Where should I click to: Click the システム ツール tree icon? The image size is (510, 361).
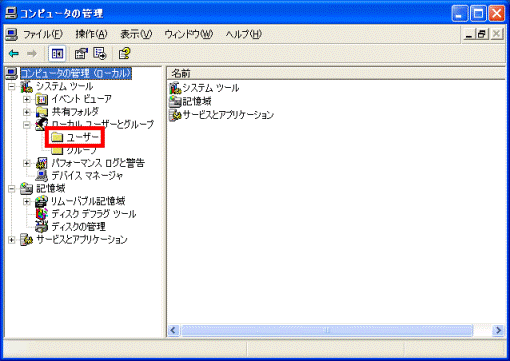tap(26, 87)
